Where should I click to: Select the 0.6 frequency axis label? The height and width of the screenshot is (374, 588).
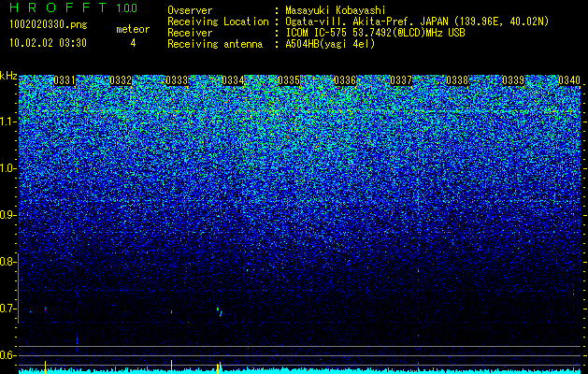tap(7, 355)
